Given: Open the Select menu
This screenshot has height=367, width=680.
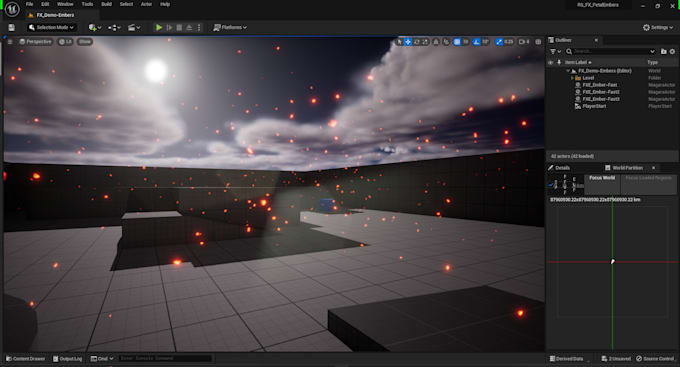Looking at the screenshot, I should pyautogui.click(x=126, y=4).
